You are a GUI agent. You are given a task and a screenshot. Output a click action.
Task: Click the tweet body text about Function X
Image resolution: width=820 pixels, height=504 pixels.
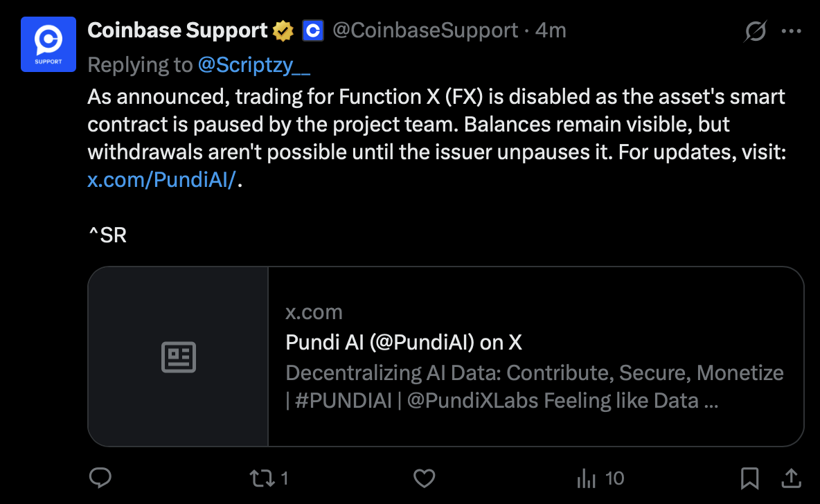click(436, 125)
